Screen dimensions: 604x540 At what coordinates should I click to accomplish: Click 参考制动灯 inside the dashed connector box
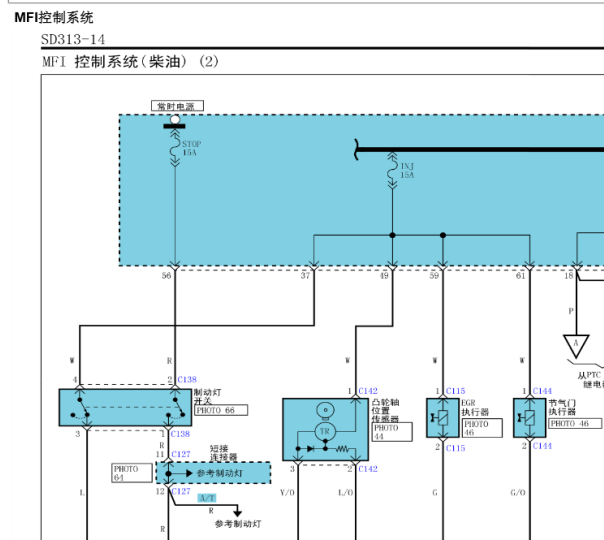point(220,473)
